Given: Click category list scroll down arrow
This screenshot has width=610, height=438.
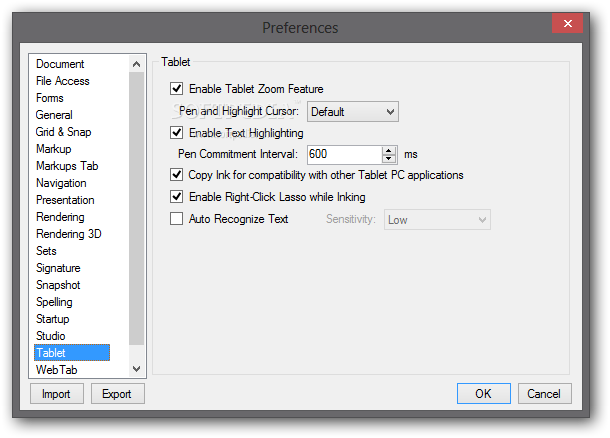Looking at the screenshot, I should [x=137, y=369].
